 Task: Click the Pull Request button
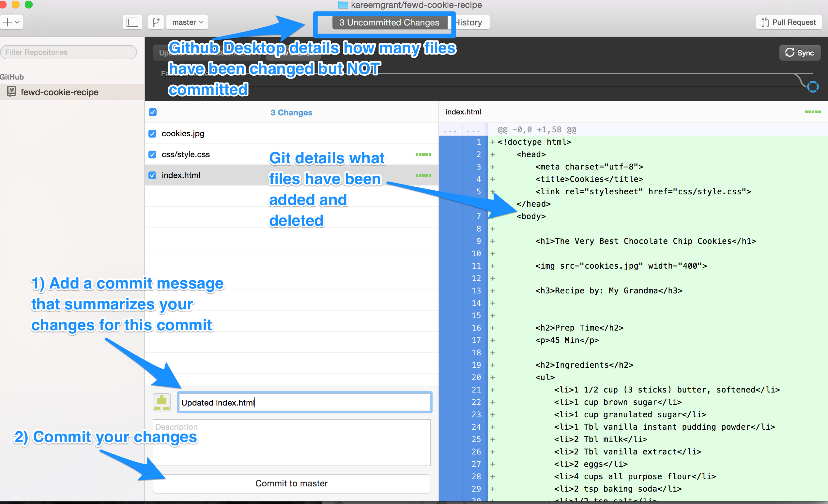tap(789, 22)
